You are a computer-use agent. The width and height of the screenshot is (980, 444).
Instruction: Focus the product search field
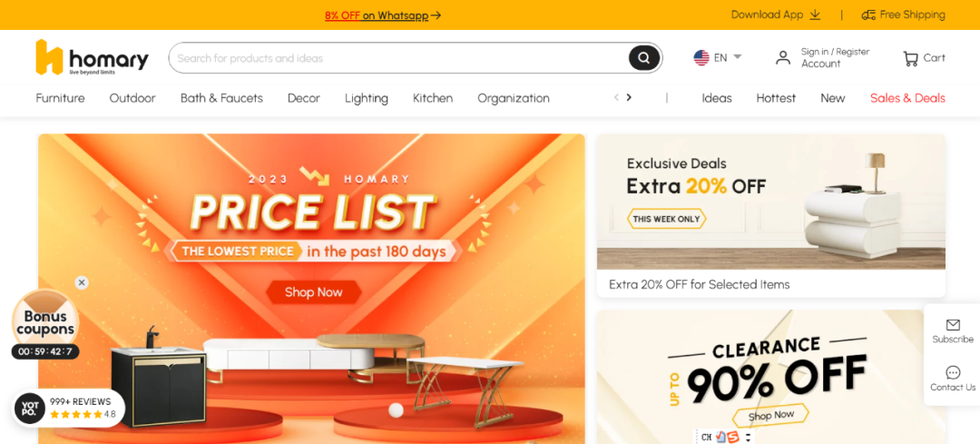point(398,58)
